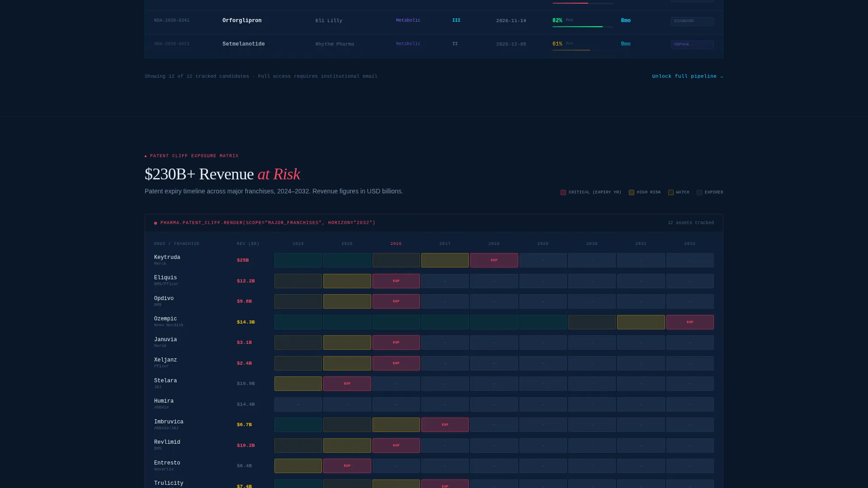Viewport: 868px width, 488px height.
Task: Click the 2026 year column header
Action: pyautogui.click(x=396, y=244)
